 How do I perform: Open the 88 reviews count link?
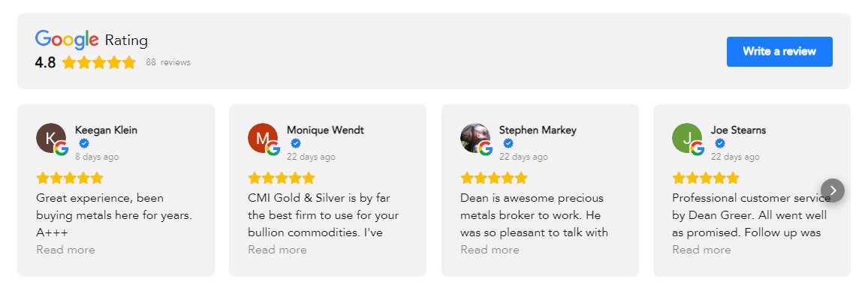click(168, 62)
